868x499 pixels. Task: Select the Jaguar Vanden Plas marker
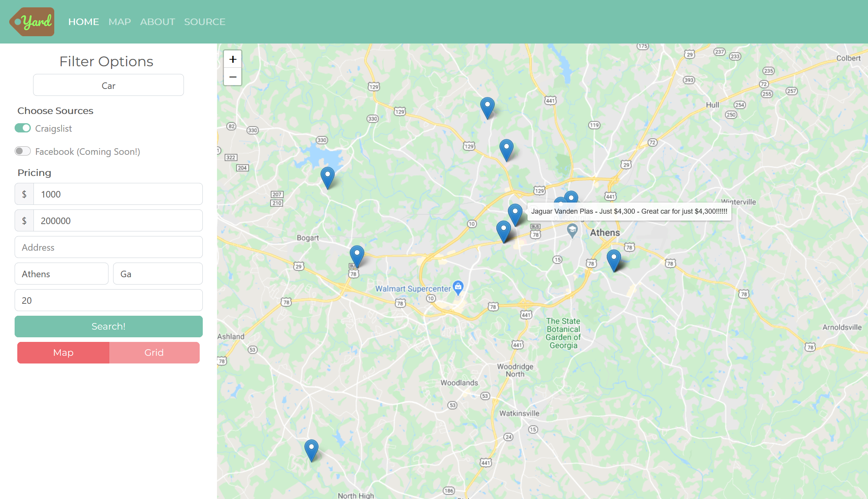point(515,213)
